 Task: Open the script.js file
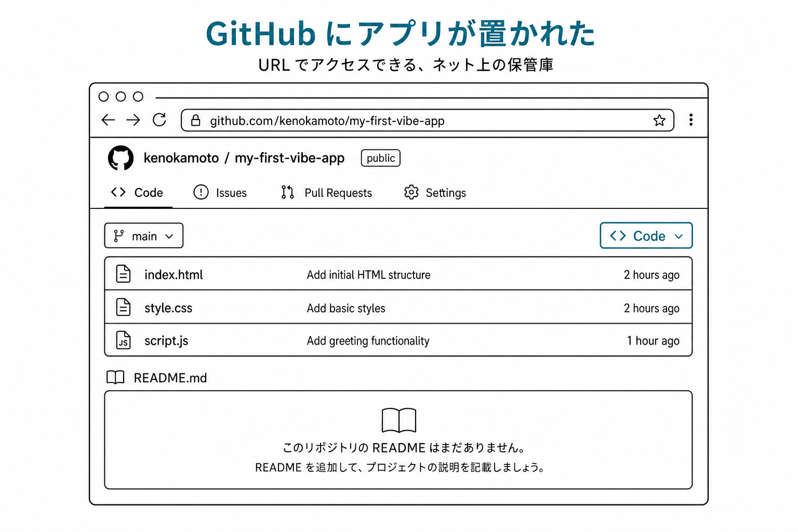(x=166, y=341)
